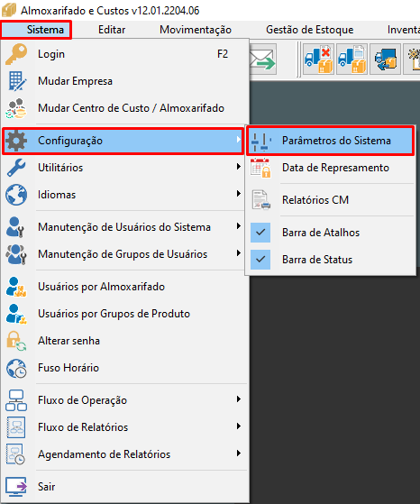Click the Agendamento de Relatórios label
The height and width of the screenshot is (504, 420).
(105, 454)
